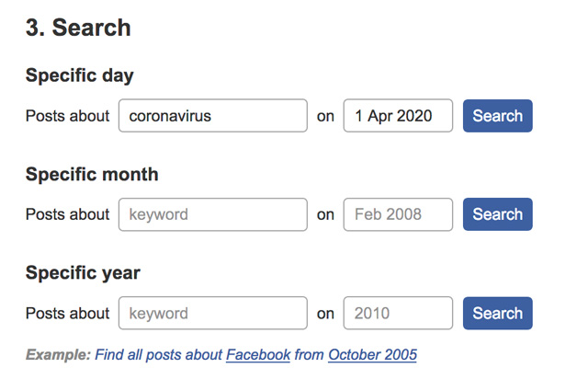588x379 pixels.
Task: Click the '3. Search' section heading
Action: 78,28
